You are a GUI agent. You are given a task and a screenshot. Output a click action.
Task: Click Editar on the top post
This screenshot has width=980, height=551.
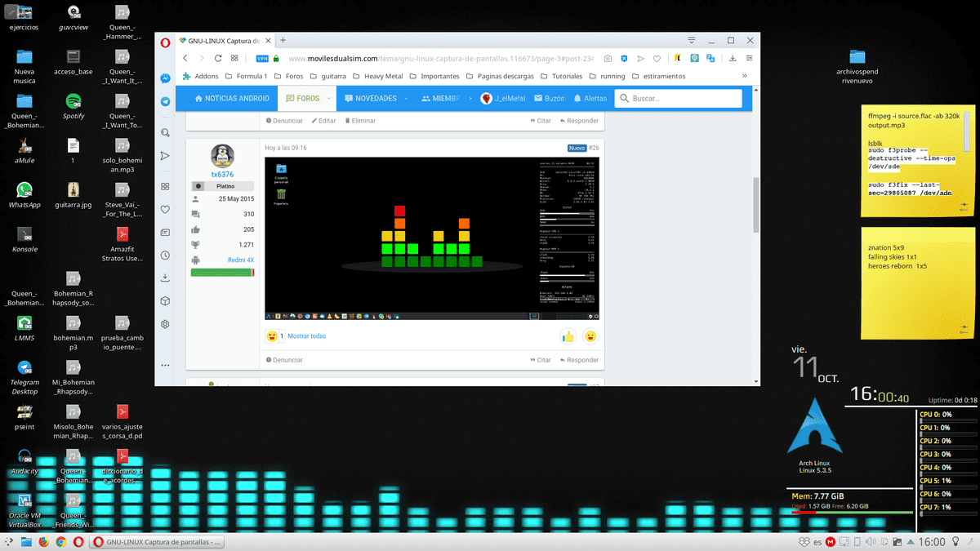pos(323,120)
